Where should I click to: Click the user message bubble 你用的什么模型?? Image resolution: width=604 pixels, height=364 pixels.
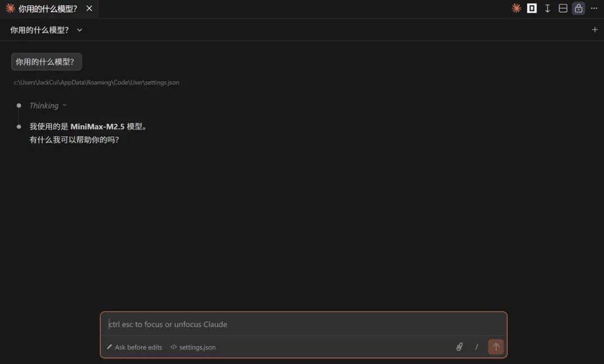pos(46,62)
